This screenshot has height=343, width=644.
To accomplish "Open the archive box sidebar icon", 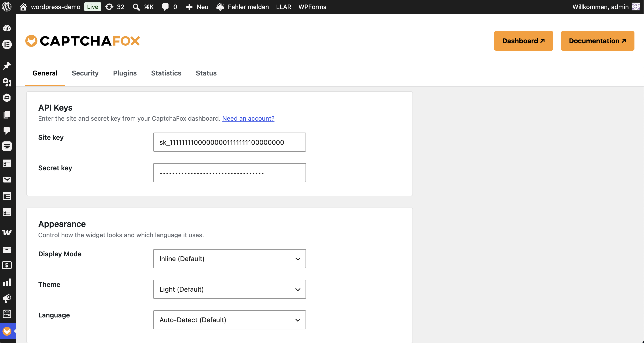I will pyautogui.click(x=7, y=250).
